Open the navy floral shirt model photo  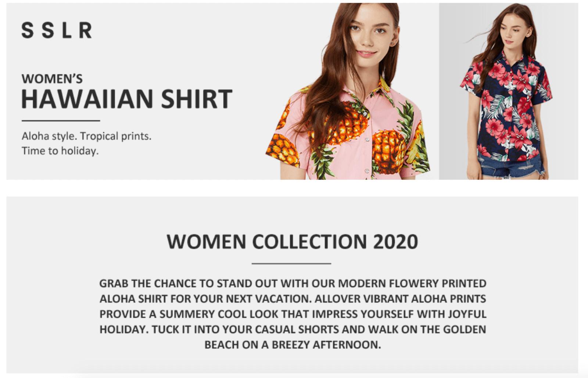(x=509, y=91)
